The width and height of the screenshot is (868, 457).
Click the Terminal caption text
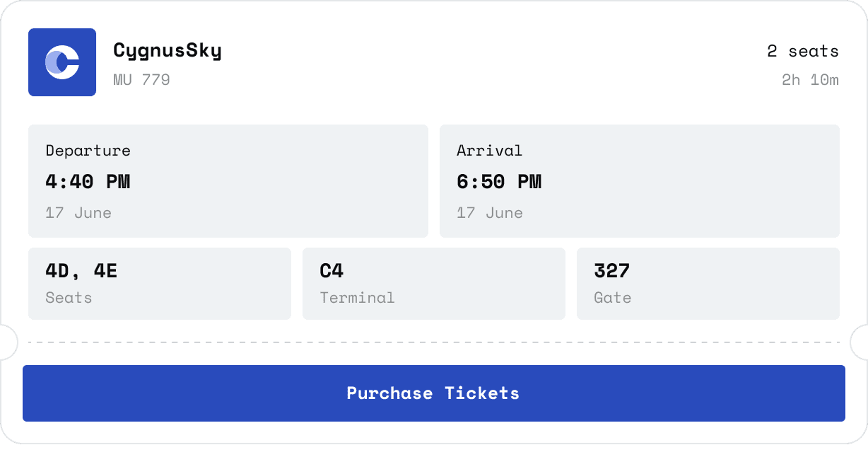pyautogui.click(x=357, y=298)
